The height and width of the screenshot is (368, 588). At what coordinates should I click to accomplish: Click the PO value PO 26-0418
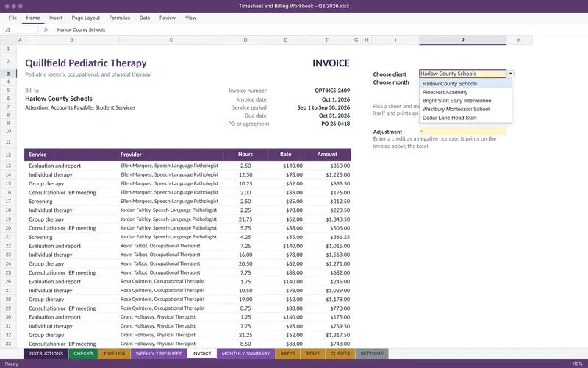336,124
